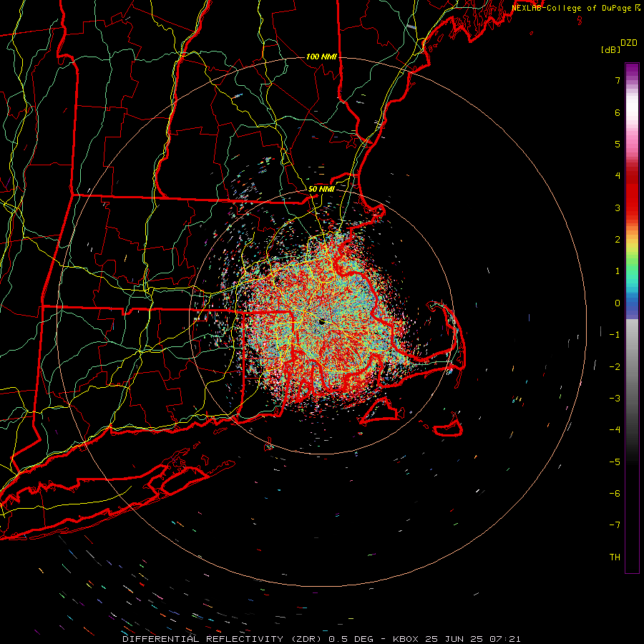The width and height of the screenshot is (644, 644).
Task: Click the 5 value on the scale
Action: 618,144
